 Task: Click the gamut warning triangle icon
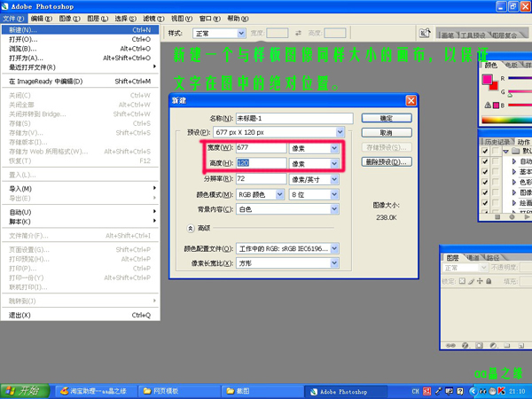[x=488, y=106]
